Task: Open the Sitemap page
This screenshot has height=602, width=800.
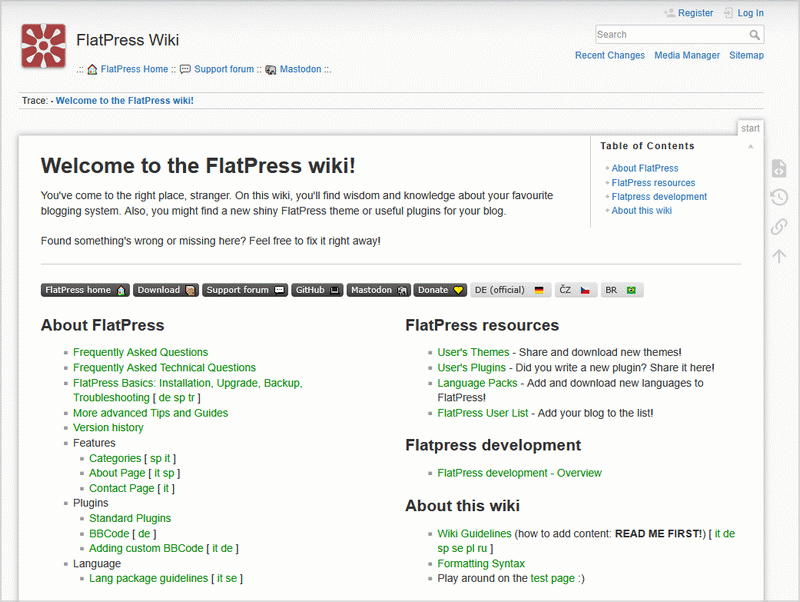Action: point(746,56)
